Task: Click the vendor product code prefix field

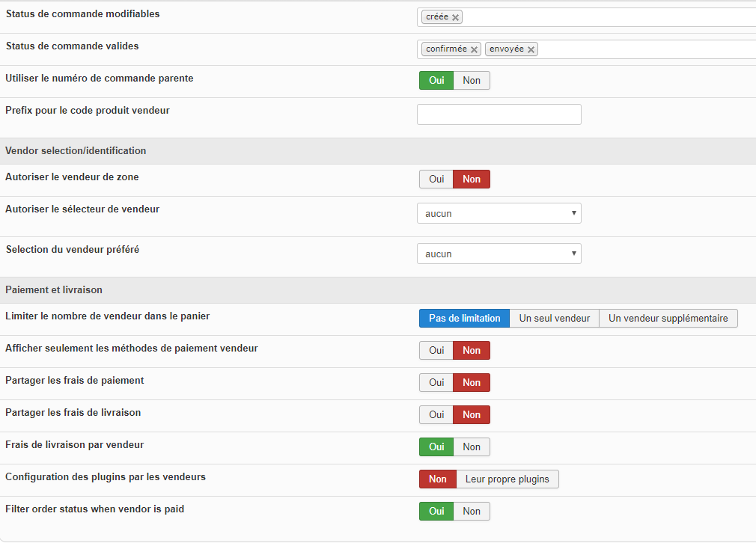Action: coord(499,114)
